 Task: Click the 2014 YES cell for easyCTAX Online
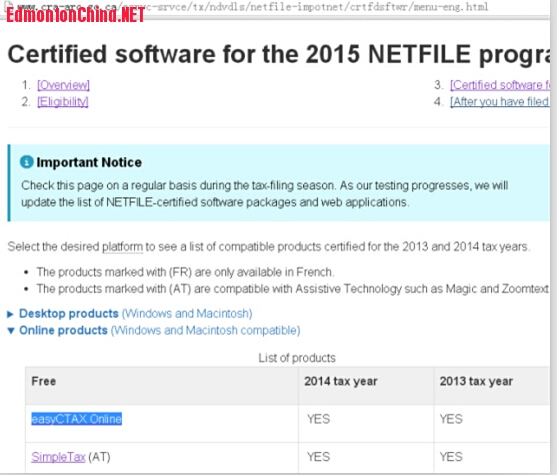[366, 423]
